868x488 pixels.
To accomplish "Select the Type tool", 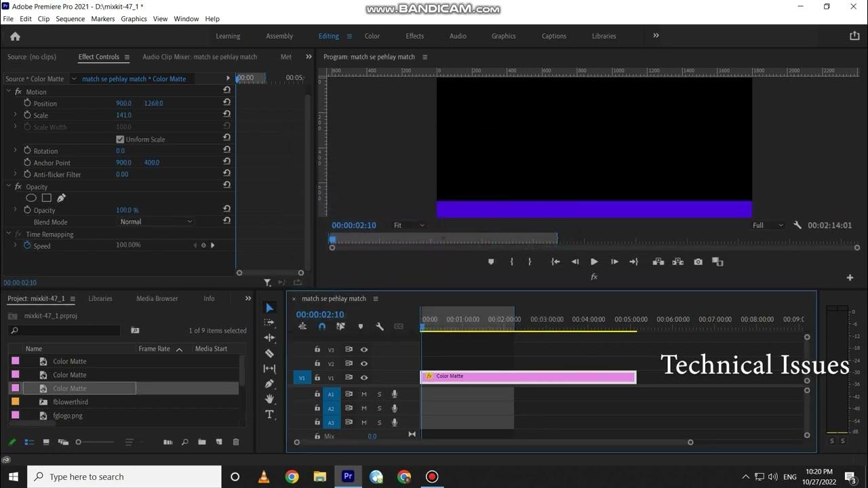I will (269, 414).
